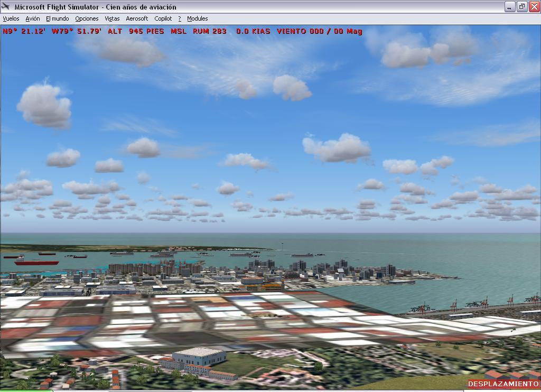Click the red DESPLAZAMIENTO label

[x=503, y=384]
